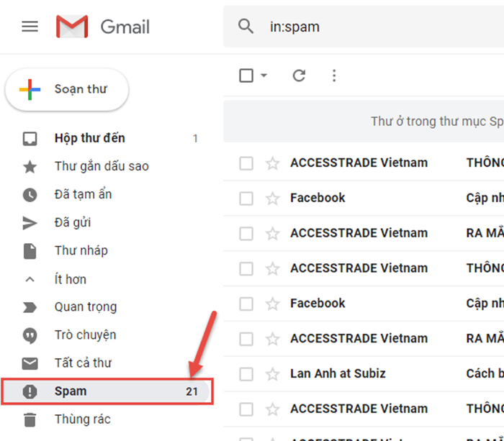Star the second ACCESSTRADE Vietnam email
504x441 pixels.
pyautogui.click(x=273, y=233)
